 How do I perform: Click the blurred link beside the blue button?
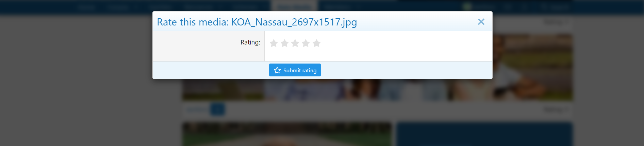(197, 109)
